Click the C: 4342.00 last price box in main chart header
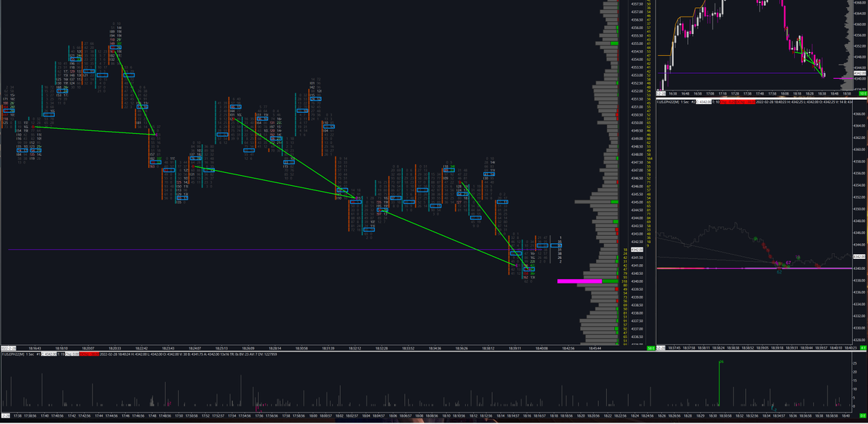 point(49,355)
